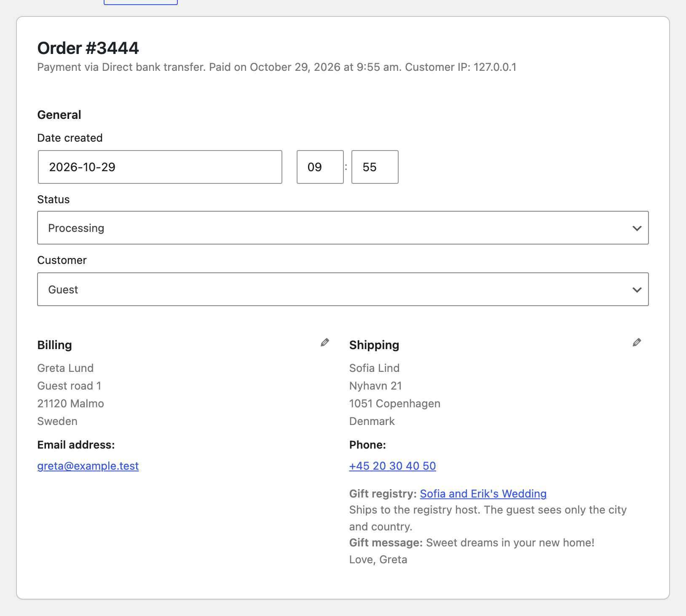
Task: Click the Billing section heading
Action: coord(55,345)
